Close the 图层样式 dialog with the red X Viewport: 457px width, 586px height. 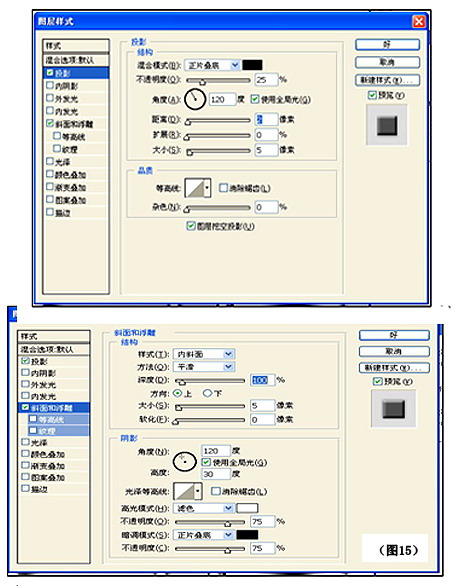click(x=419, y=21)
